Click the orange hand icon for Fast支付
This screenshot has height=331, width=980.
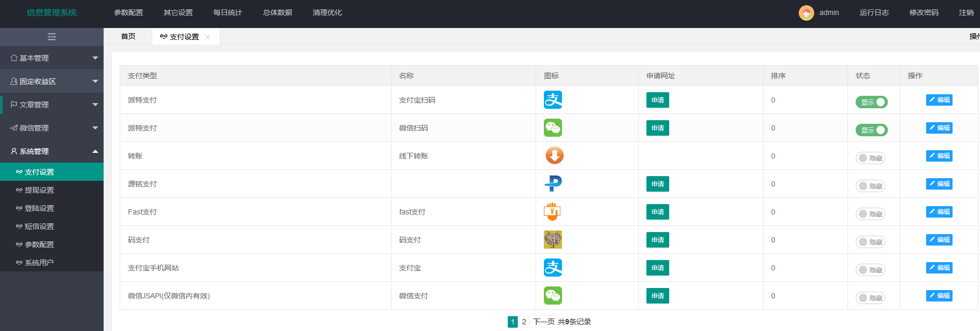pyautogui.click(x=552, y=211)
